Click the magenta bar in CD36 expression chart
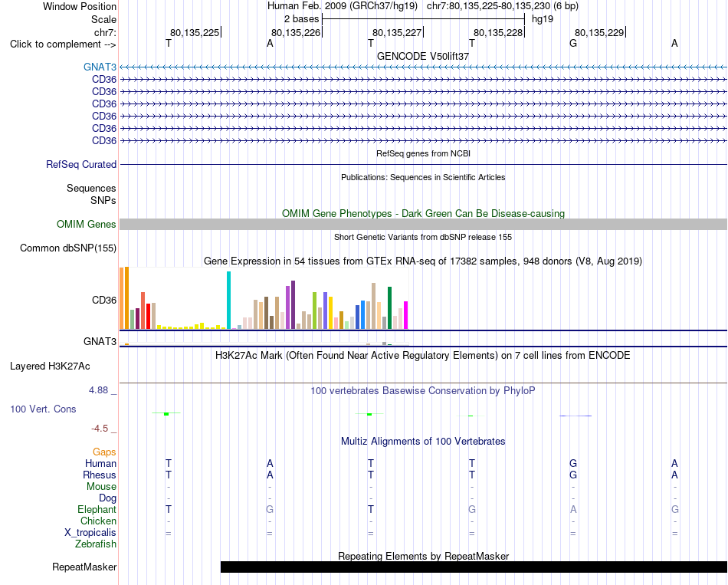 pos(406,315)
